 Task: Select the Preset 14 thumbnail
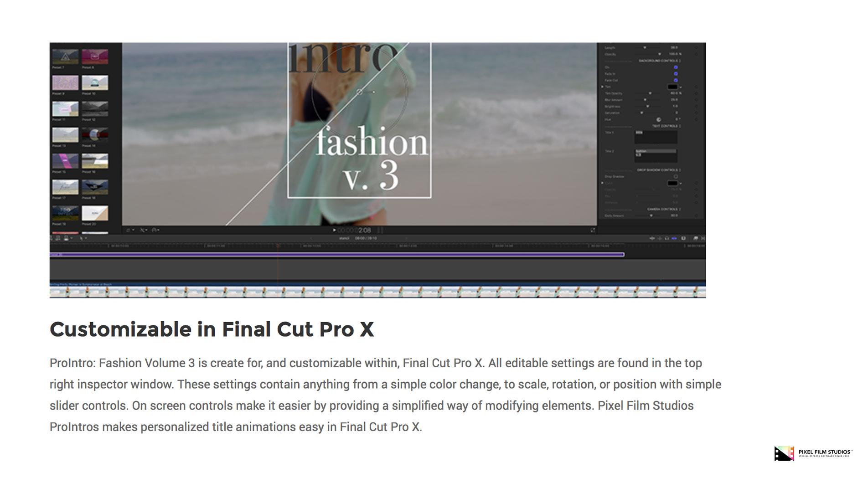(x=95, y=135)
